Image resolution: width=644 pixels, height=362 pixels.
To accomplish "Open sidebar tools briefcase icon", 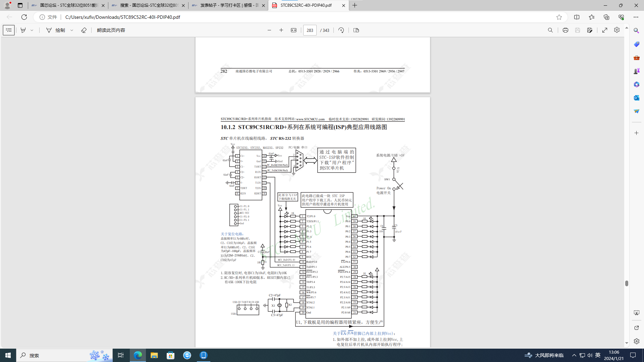I will (x=636, y=58).
